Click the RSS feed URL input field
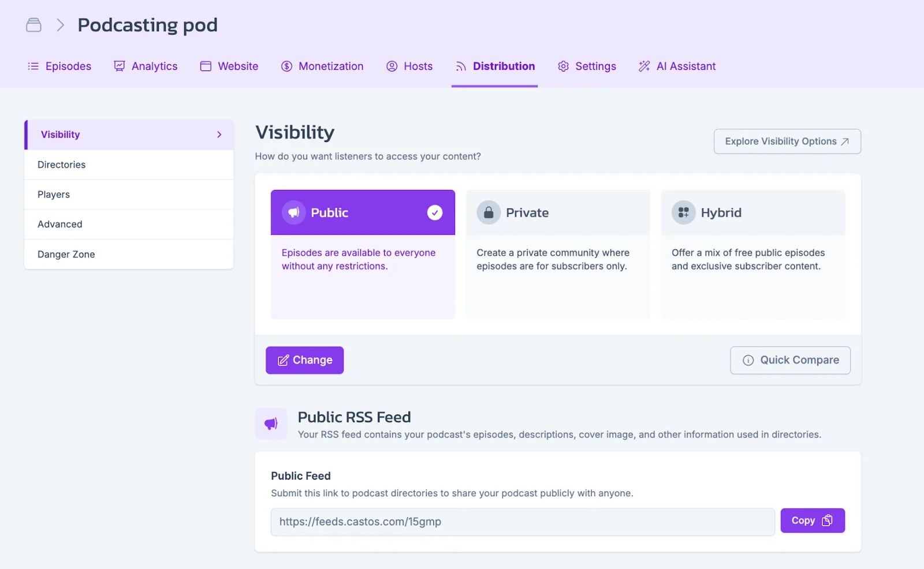This screenshot has height=569, width=924. [523, 522]
